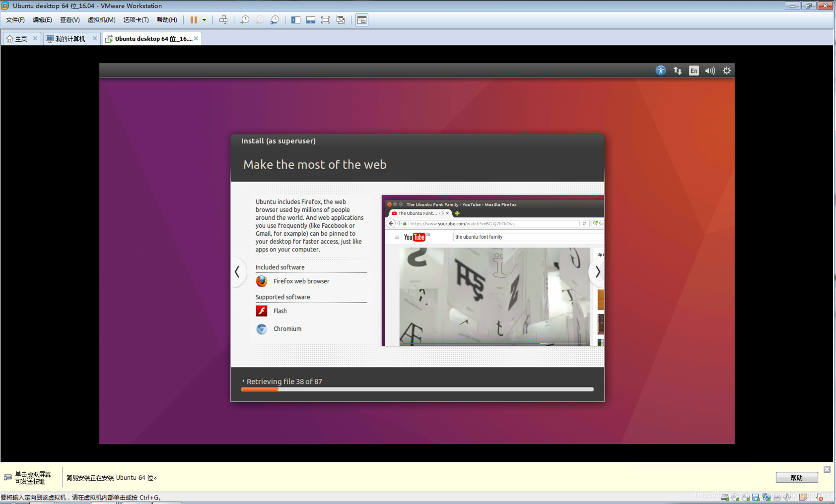This screenshot has height=504, width=836.
Task: Click the keyboard icon in the info bar
Action: tap(8, 477)
